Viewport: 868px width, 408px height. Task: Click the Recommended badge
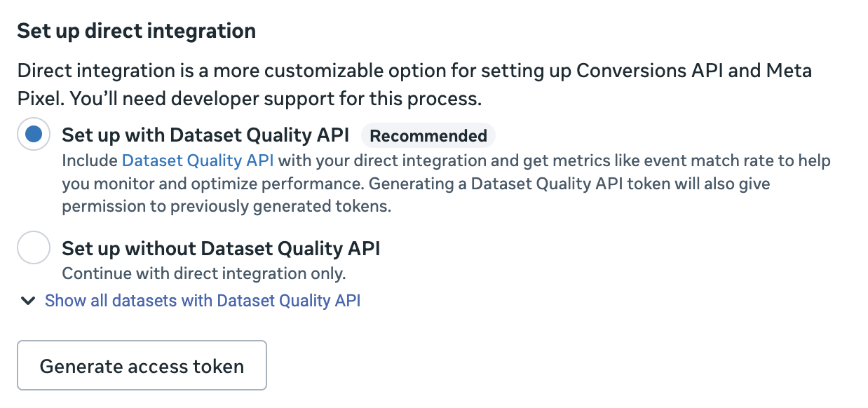[x=428, y=135]
